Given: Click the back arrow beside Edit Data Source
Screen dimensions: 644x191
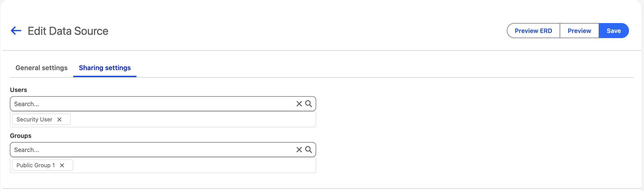Looking at the screenshot, I should [x=16, y=31].
